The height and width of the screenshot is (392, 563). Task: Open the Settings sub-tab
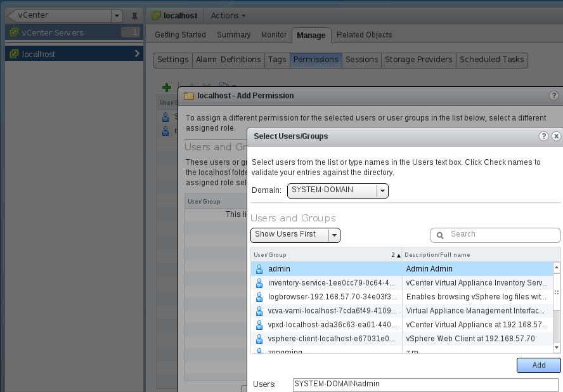point(172,60)
